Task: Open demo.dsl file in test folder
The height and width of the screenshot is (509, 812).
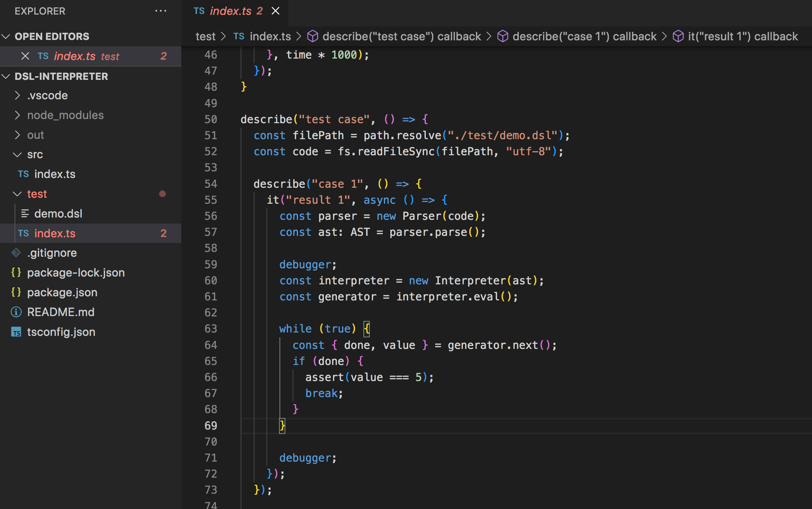Action: coord(58,213)
